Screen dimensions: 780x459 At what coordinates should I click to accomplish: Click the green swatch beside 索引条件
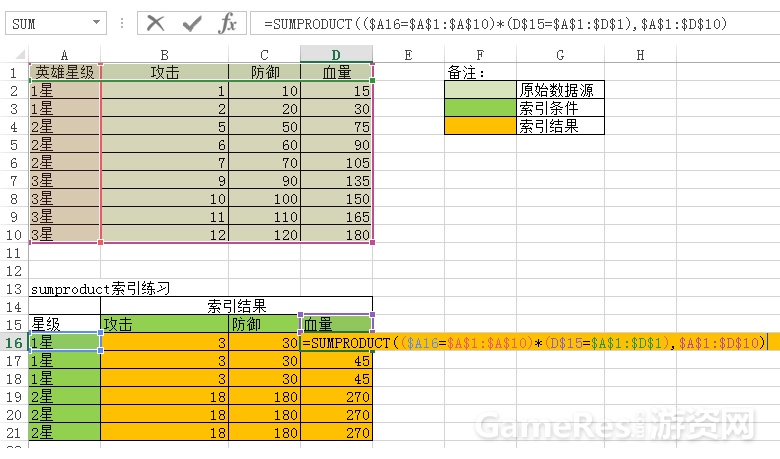coord(480,108)
